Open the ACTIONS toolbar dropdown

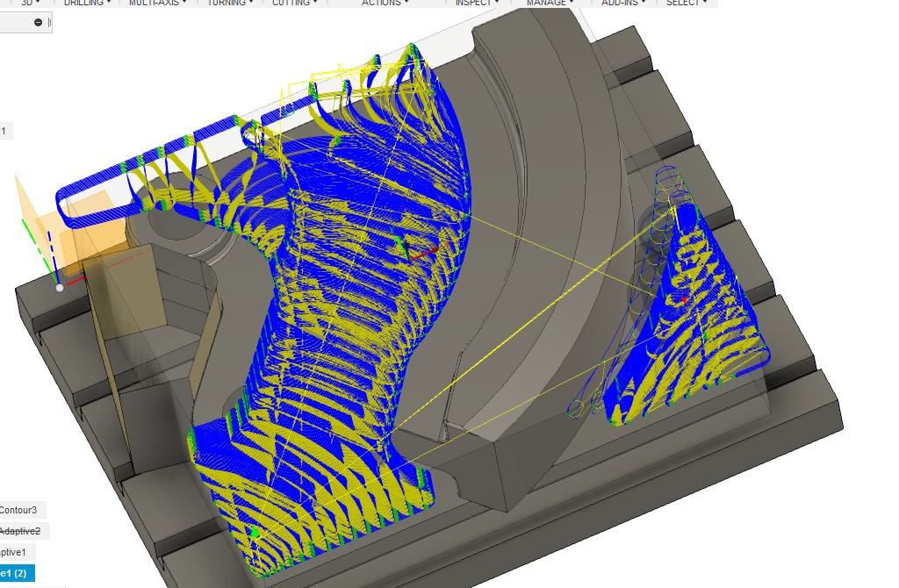click(385, 3)
